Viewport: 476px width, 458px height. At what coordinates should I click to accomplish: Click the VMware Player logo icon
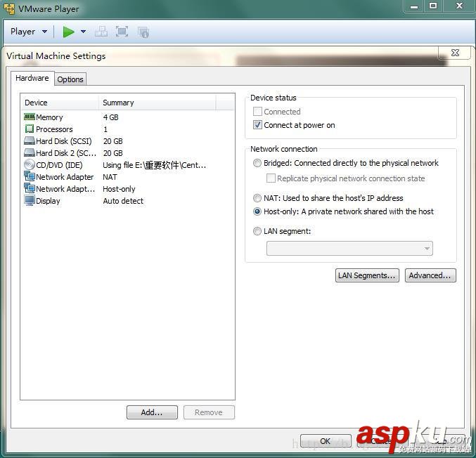(9, 8)
